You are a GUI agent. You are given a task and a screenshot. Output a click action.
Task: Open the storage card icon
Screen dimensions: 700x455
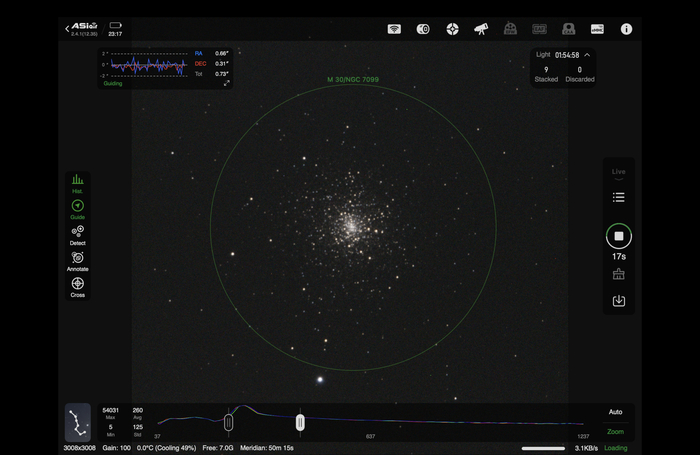[597, 29]
